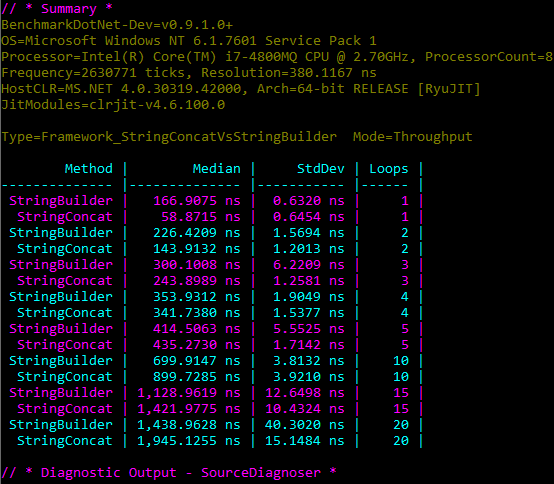Viewport: 554px width, 484px height.
Task: Click the 'Diagnostic Output - SourceDiagnoser' line
Action: pyautogui.click(x=169, y=473)
